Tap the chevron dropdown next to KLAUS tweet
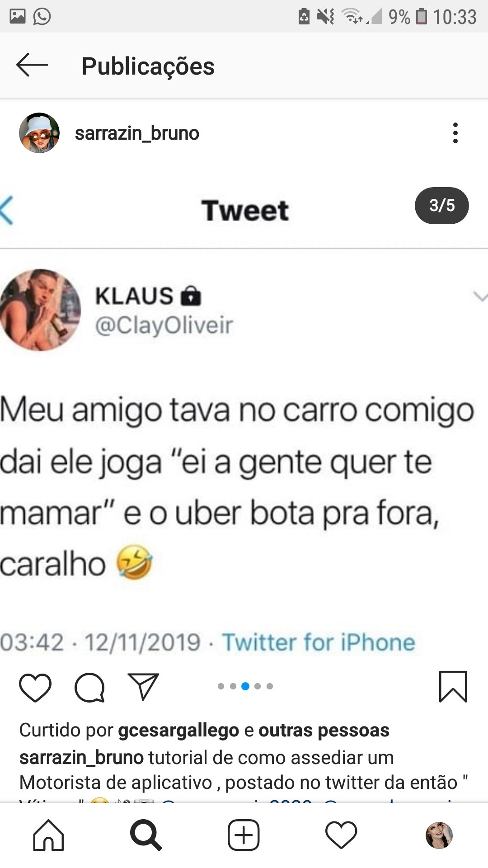488x868 pixels. [x=479, y=297]
